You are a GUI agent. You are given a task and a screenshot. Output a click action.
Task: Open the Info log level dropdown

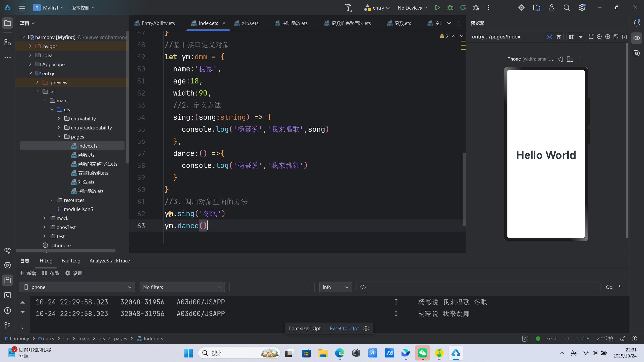[x=336, y=287]
